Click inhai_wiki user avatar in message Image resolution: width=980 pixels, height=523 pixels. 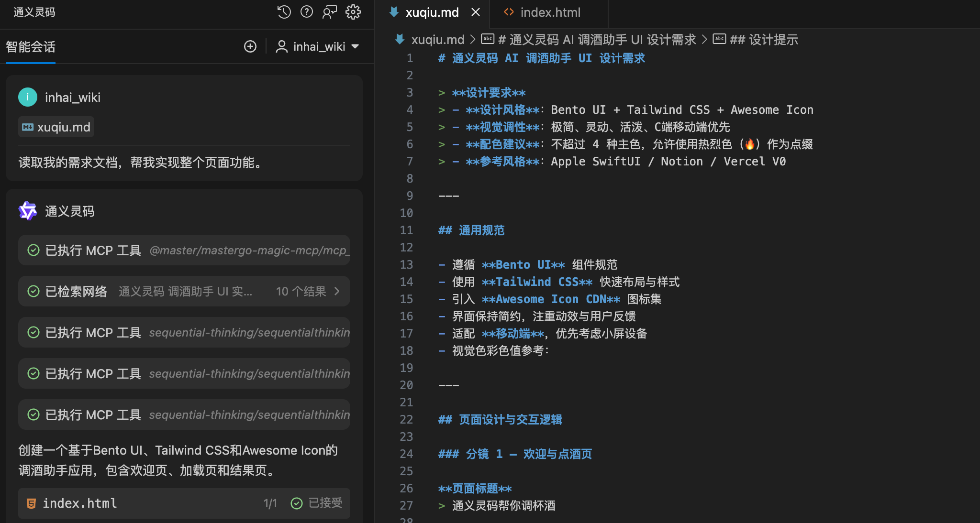(x=28, y=97)
